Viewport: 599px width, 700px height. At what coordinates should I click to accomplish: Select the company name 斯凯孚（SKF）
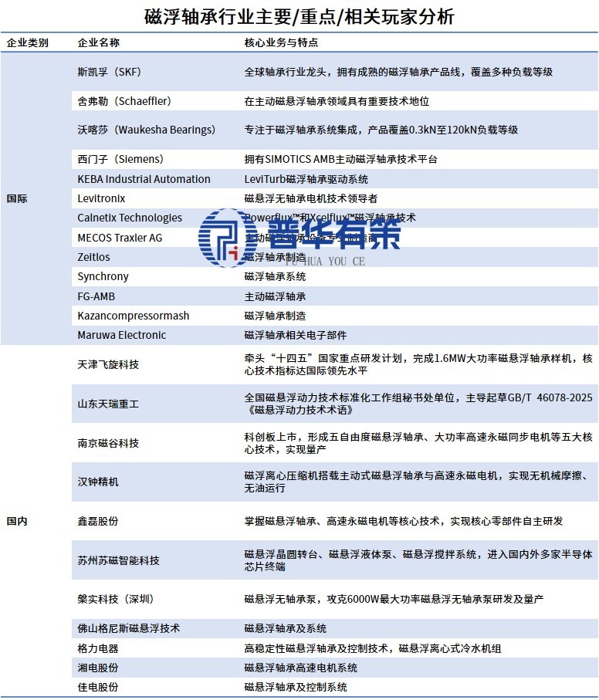point(110,72)
